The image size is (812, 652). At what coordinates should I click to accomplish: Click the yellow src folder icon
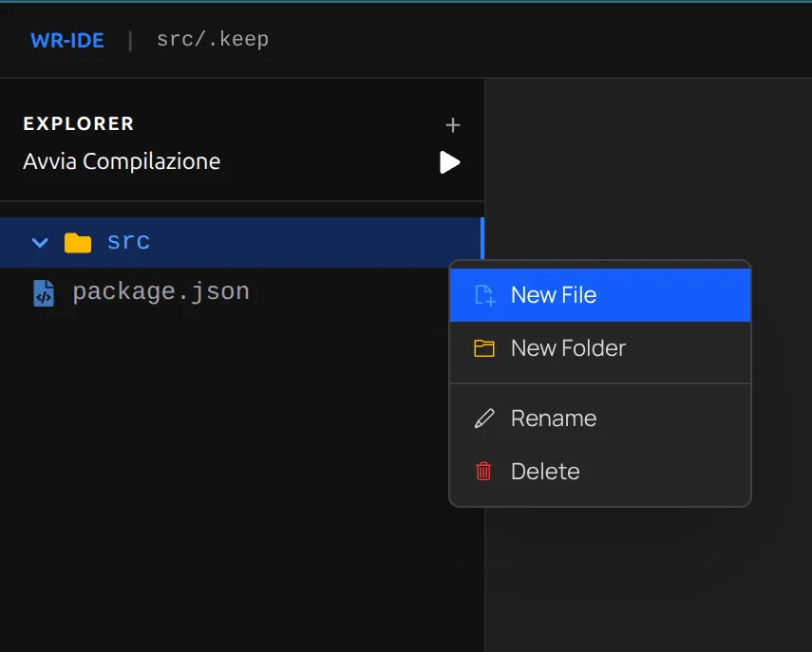pos(77,243)
